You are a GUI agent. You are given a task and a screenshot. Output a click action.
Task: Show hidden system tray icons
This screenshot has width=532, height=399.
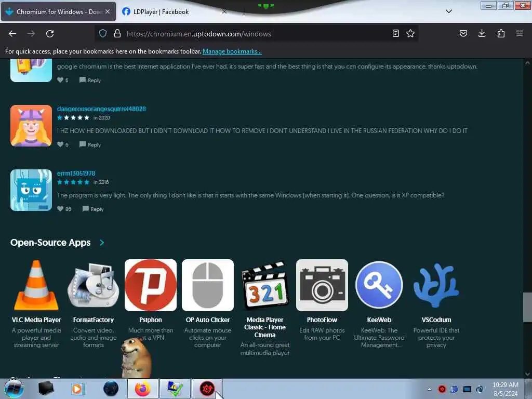[x=429, y=389]
